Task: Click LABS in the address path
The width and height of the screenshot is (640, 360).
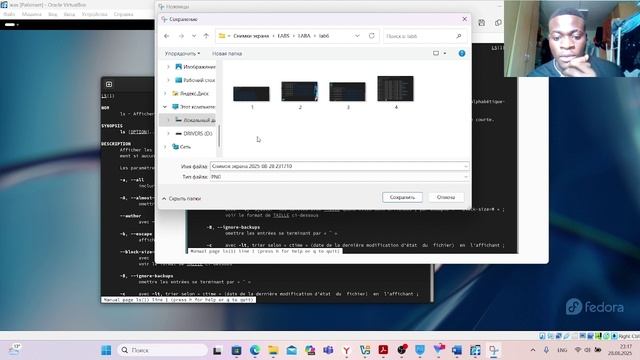Action: [x=283, y=36]
